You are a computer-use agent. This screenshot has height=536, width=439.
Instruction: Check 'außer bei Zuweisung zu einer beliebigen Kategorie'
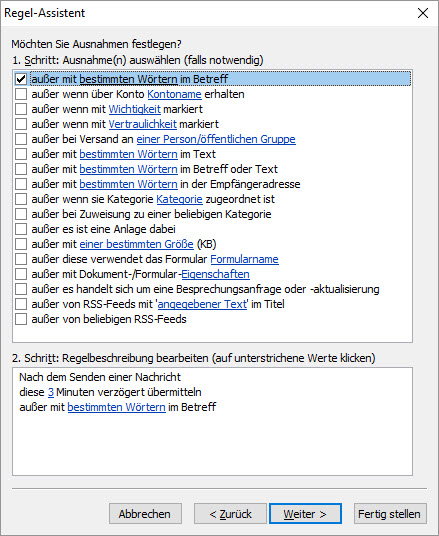click(21, 214)
